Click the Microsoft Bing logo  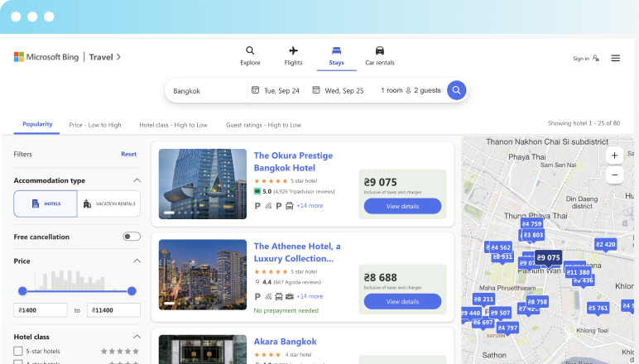click(x=46, y=57)
